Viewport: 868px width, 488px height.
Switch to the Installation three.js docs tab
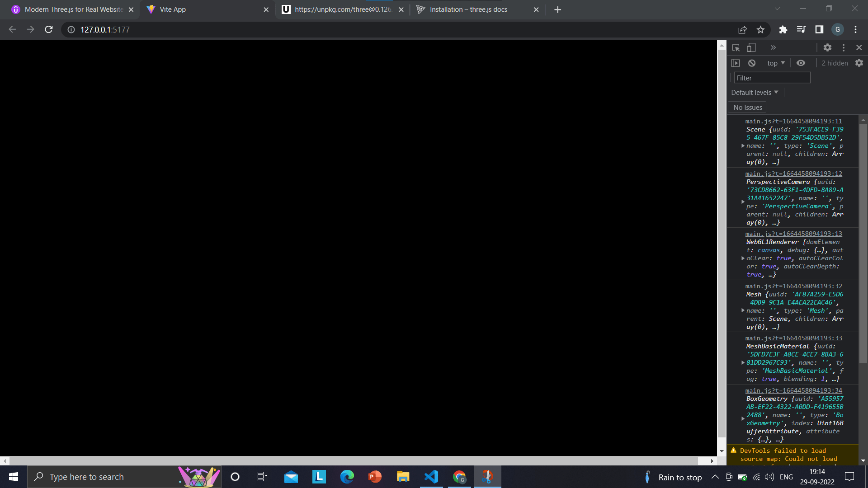pyautogui.click(x=468, y=9)
